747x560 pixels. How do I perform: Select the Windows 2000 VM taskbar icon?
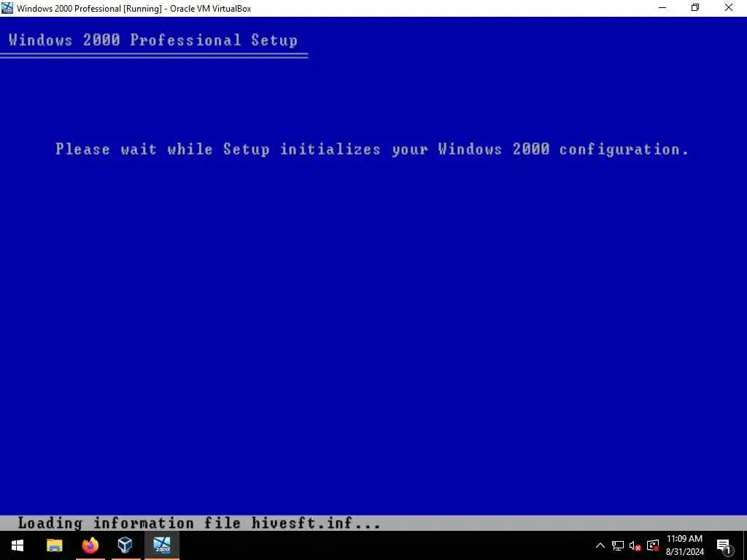coord(162,545)
